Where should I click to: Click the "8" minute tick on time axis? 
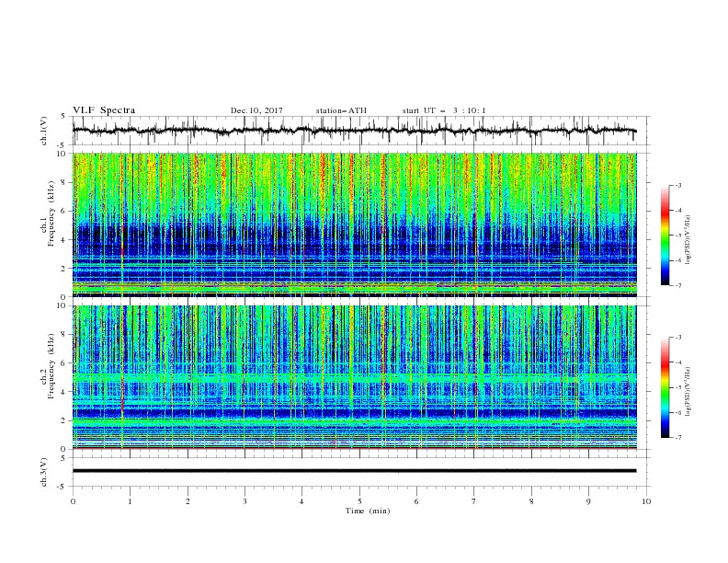tap(531, 501)
